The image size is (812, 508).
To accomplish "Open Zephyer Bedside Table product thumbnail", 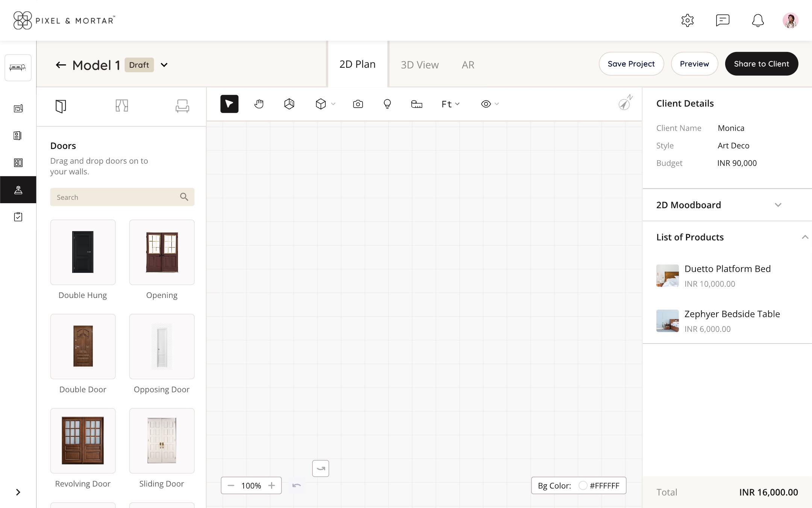I will tap(668, 321).
